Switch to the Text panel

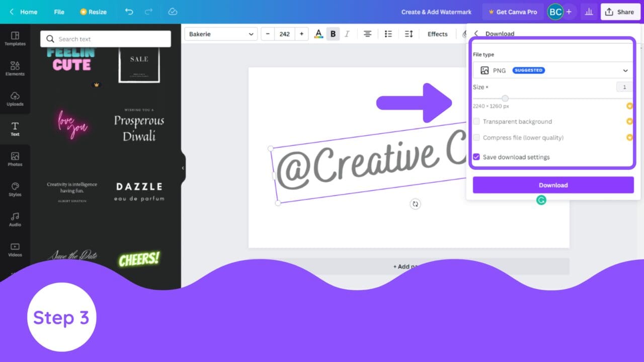pos(15,129)
